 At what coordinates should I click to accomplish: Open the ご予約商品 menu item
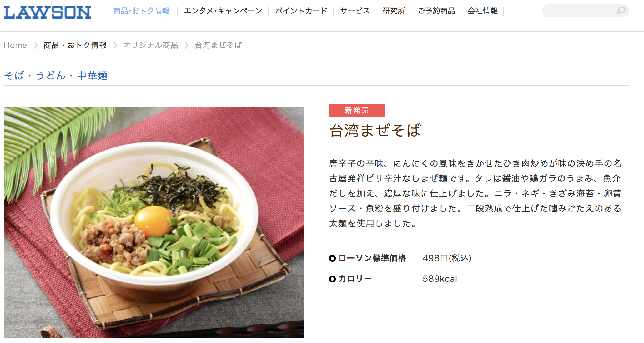[436, 11]
